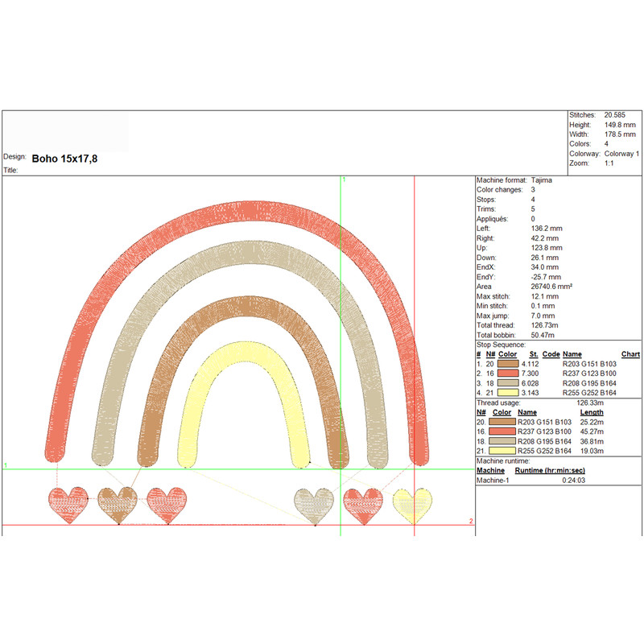Click the outer coral rainbow arch

point(242,209)
